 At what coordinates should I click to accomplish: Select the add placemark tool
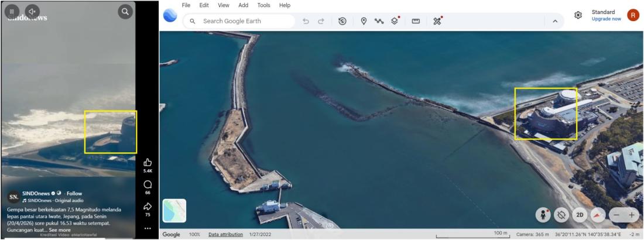(364, 21)
